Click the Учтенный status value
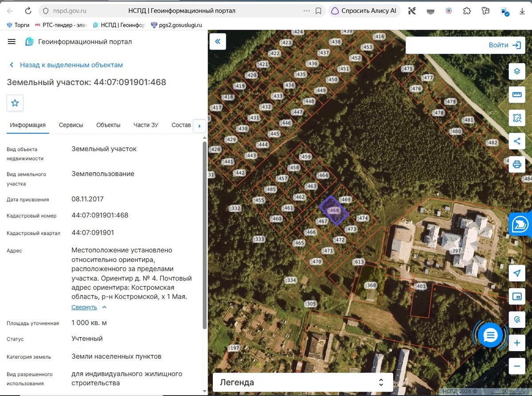The width and height of the screenshot is (532, 396). (x=87, y=338)
